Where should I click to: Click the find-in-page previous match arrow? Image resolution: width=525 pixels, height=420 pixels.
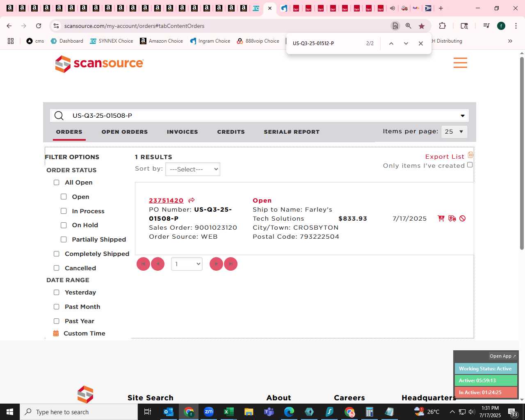[391, 43]
